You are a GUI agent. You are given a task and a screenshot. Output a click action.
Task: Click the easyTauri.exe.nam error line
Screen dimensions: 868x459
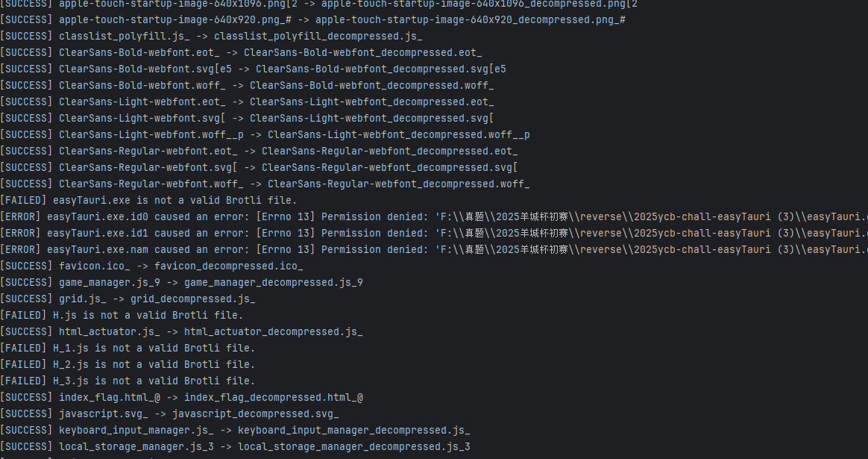(433, 249)
